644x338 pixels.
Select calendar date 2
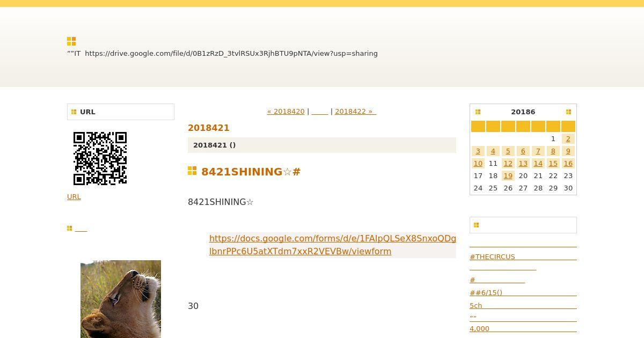[568, 139]
